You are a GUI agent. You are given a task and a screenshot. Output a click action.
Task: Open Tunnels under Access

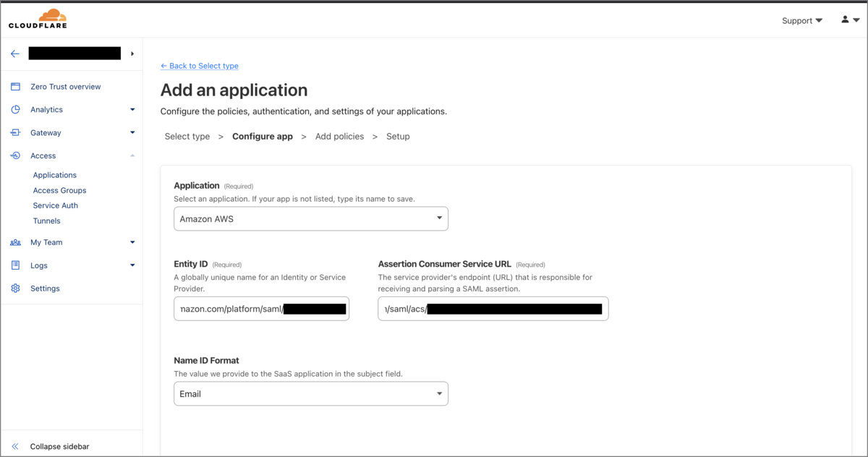(x=46, y=221)
